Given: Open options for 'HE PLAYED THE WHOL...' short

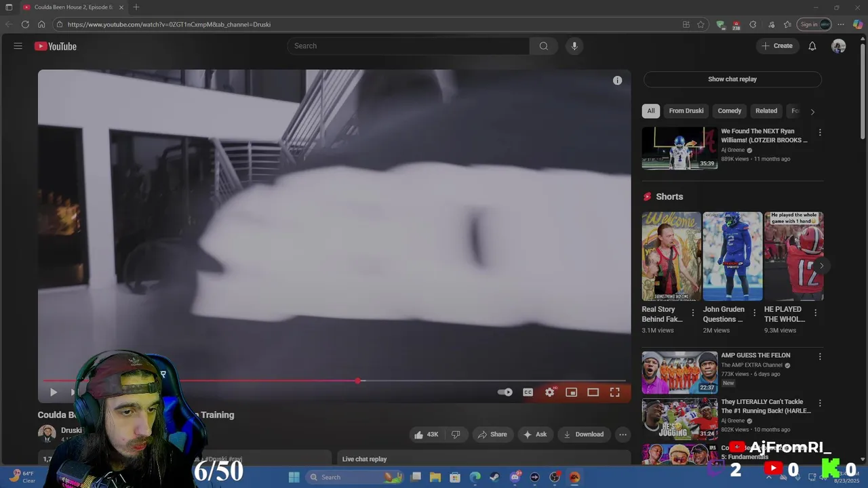Looking at the screenshot, I should click(x=815, y=312).
